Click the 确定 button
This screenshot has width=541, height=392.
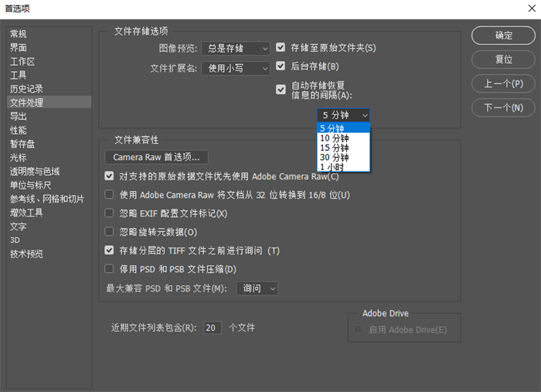[503, 36]
